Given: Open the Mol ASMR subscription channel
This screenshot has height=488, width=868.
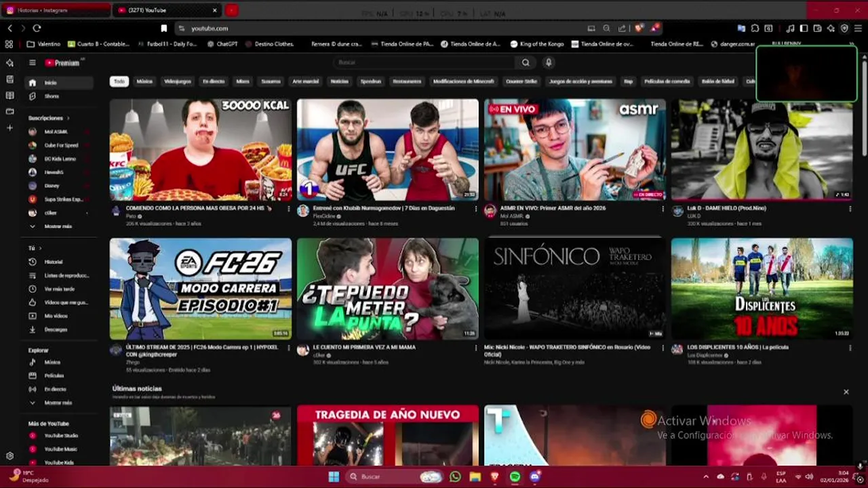Looking at the screenshot, I should (58, 131).
